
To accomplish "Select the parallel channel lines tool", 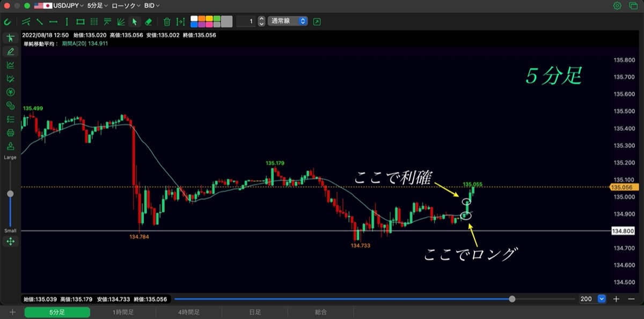I will point(26,21).
